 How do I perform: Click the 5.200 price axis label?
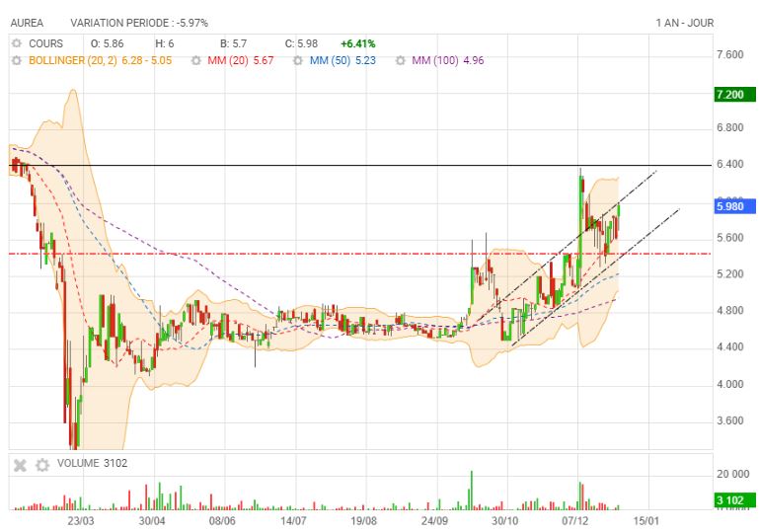pyautogui.click(x=730, y=274)
